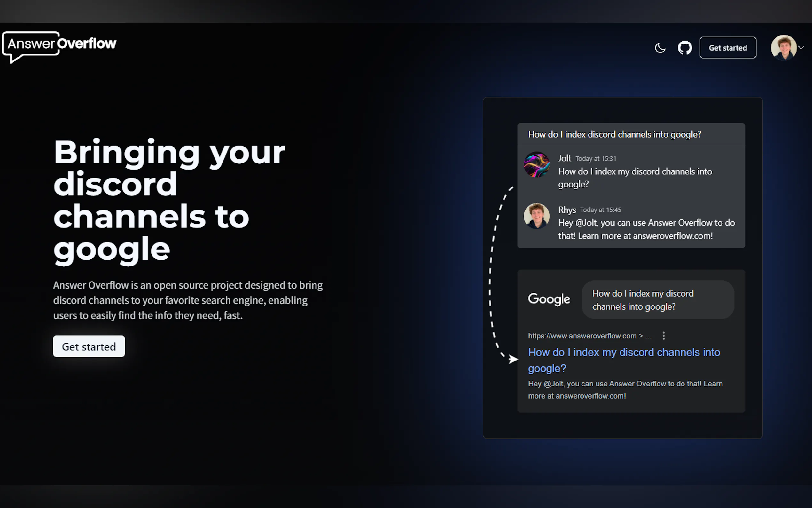Click the thread title header bar
The width and height of the screenshot is (812, 508).
[x=631, y=134]
